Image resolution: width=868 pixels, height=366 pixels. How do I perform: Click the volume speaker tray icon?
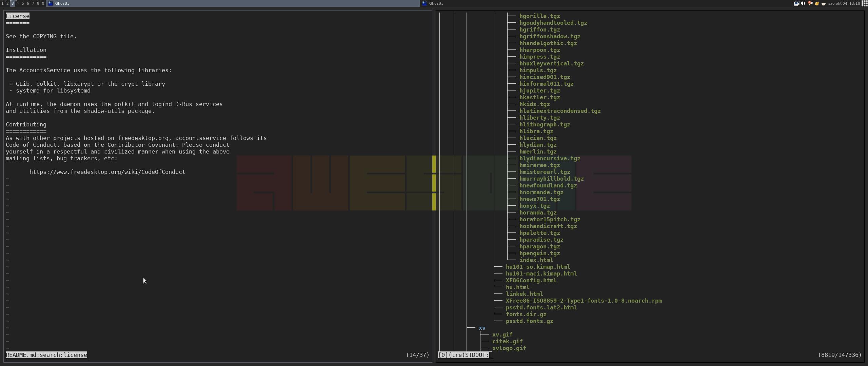click(x=803, y=3)
